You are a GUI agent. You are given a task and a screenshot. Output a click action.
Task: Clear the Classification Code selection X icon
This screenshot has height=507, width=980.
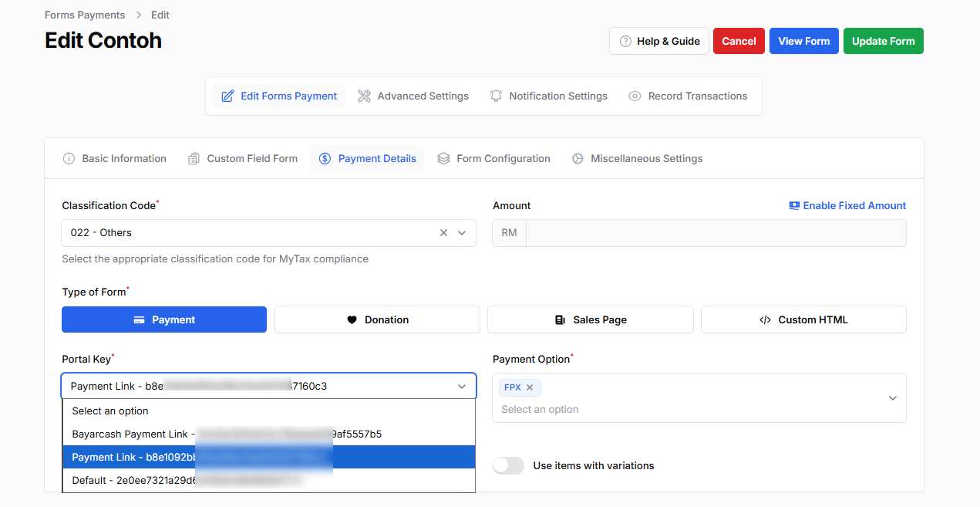443,232
